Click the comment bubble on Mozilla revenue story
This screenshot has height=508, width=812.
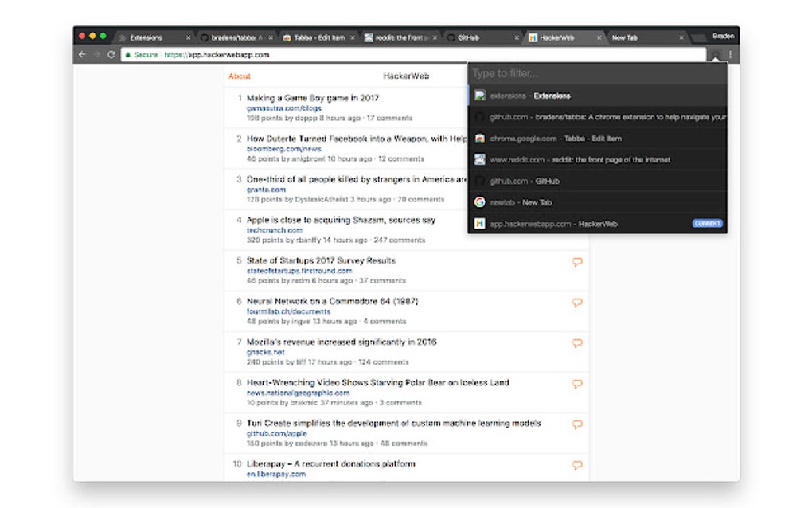click(x=576, y=343)
